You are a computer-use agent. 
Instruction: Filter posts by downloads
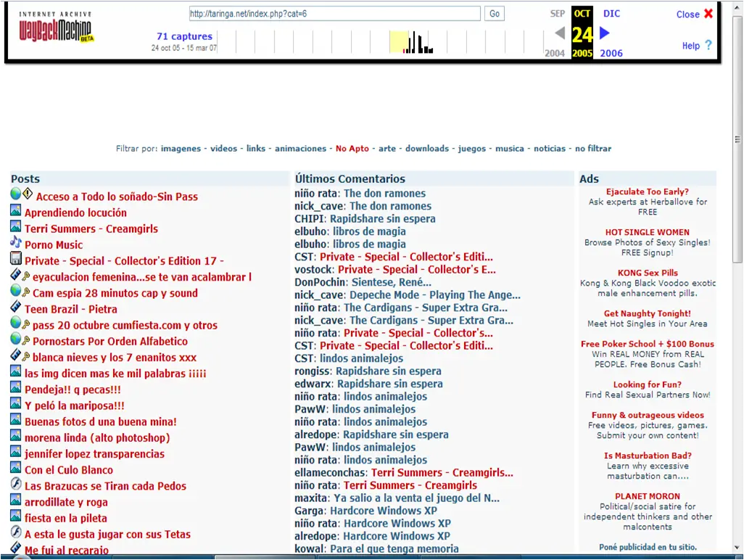tap(427, 149)
